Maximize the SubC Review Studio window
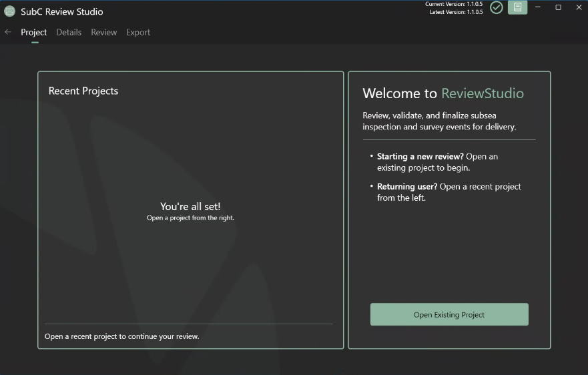Screen dimensions: 588x375 point(558,7)
